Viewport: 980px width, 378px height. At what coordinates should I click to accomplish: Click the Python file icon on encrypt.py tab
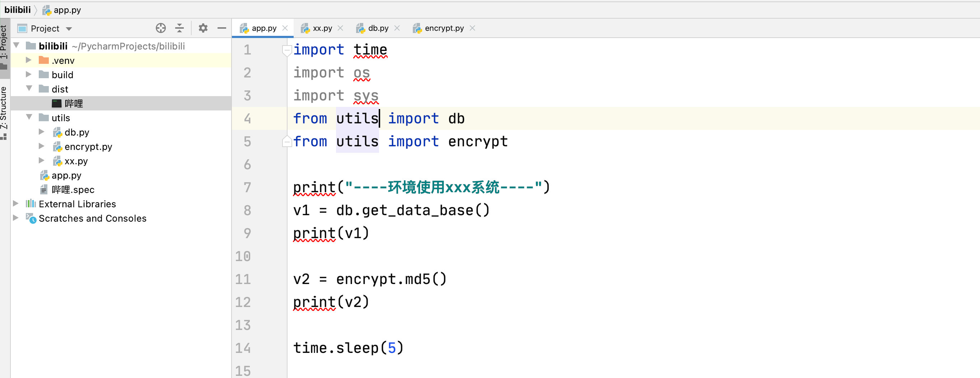[x=417, y=28]
